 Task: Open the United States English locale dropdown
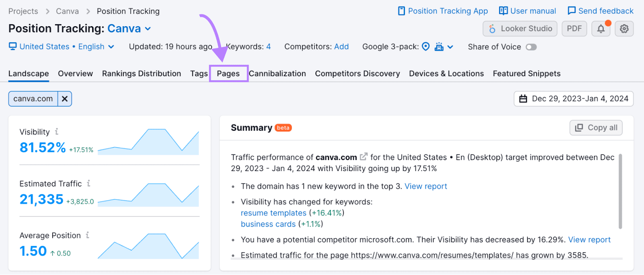(112, 46)
